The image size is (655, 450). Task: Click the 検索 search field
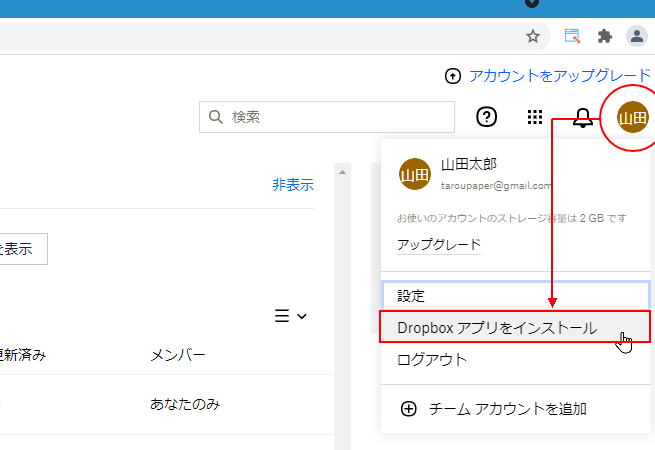point(327,117)
